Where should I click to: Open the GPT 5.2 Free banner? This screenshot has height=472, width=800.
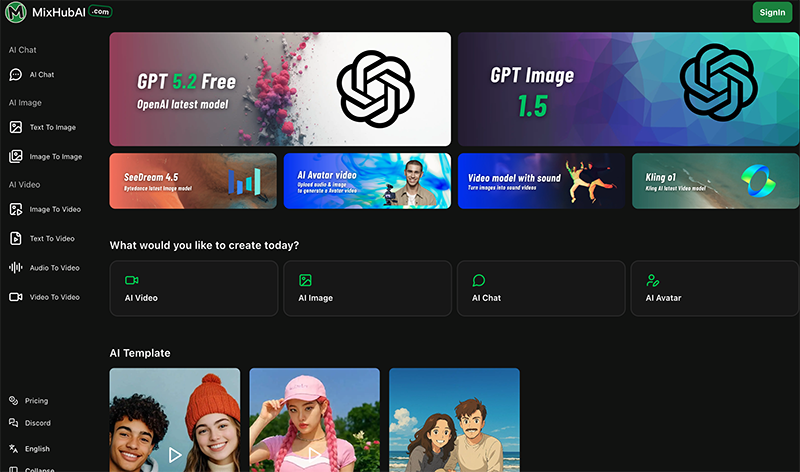pyautogui.click(x=280, y=89)
